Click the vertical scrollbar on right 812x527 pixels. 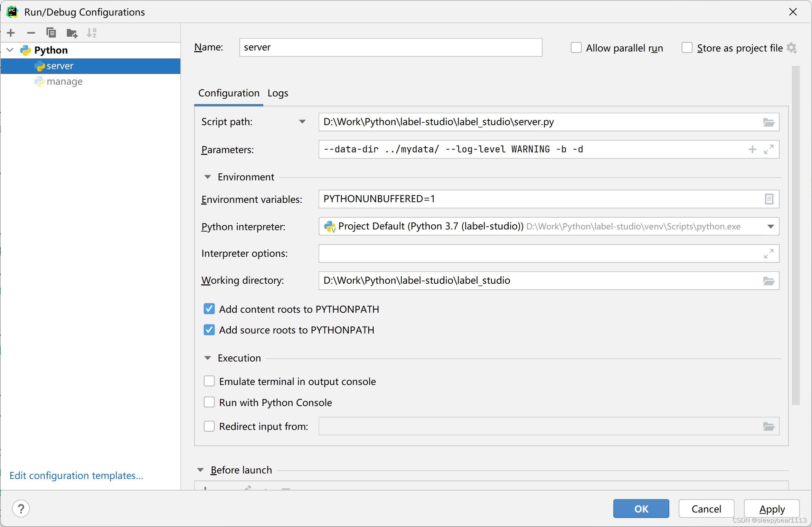796,235
